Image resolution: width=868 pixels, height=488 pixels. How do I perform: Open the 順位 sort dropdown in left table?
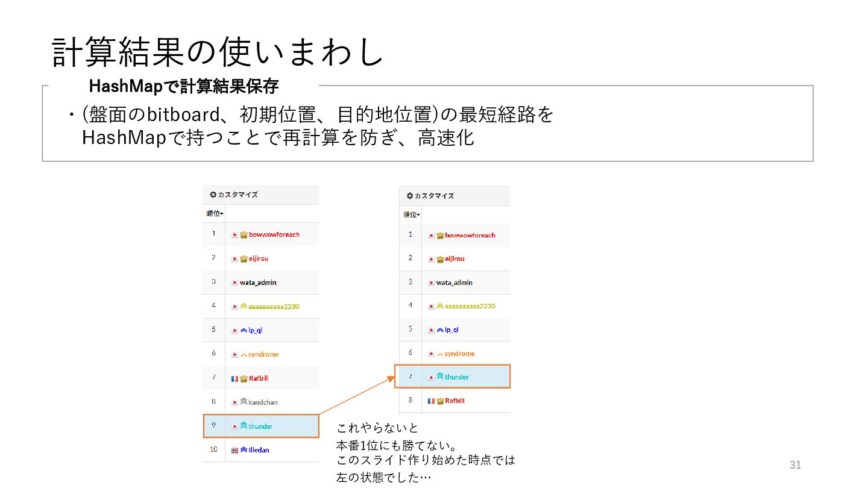pos(215,214)
